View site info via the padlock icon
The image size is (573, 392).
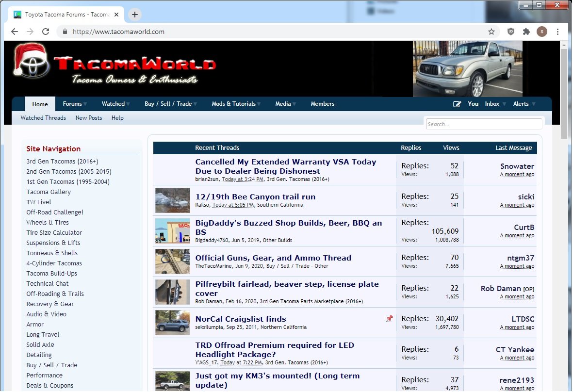click(x=65, y=32)
